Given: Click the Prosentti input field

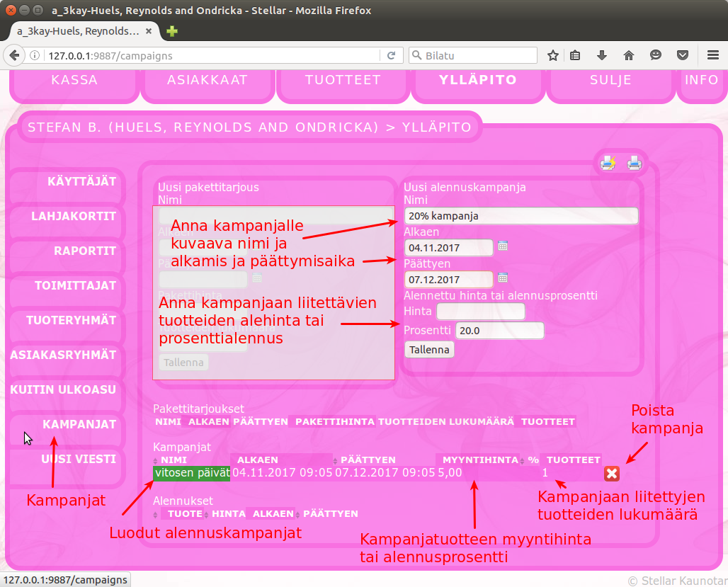Looking at the screenshot, I should pos(499,331).
